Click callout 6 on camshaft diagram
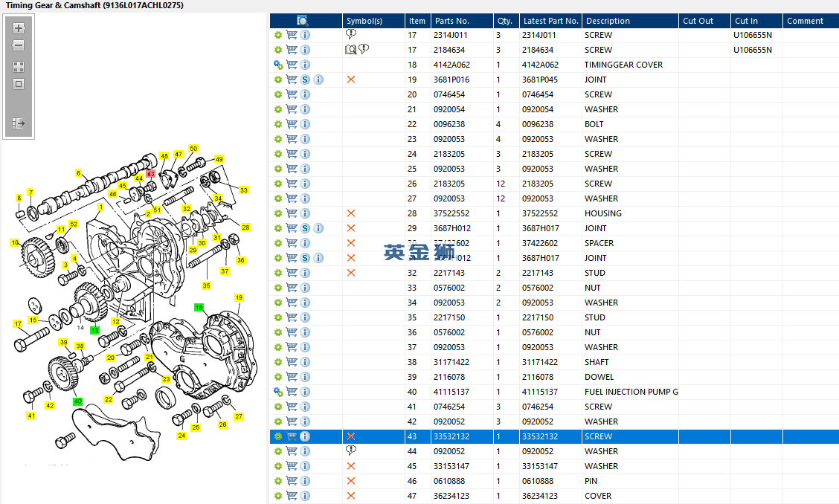The width and height of the screenshot is (839, 504). (x=79, y=172)
